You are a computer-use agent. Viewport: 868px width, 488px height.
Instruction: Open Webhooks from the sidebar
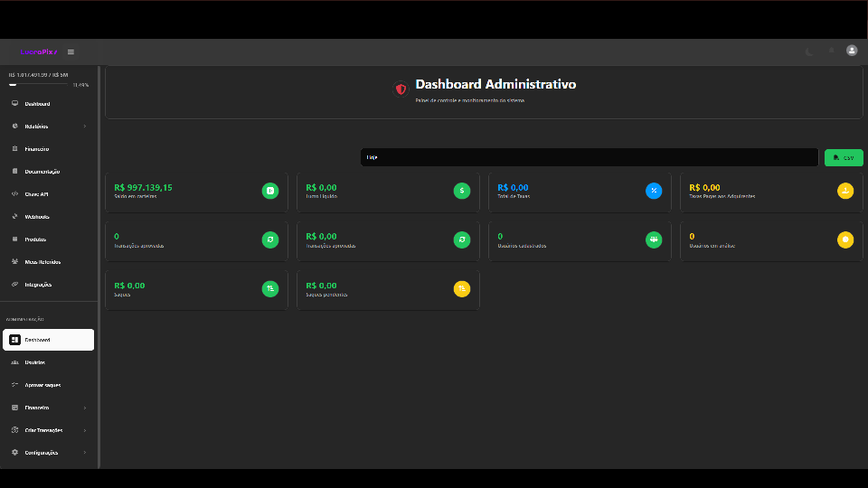point(36,217)
